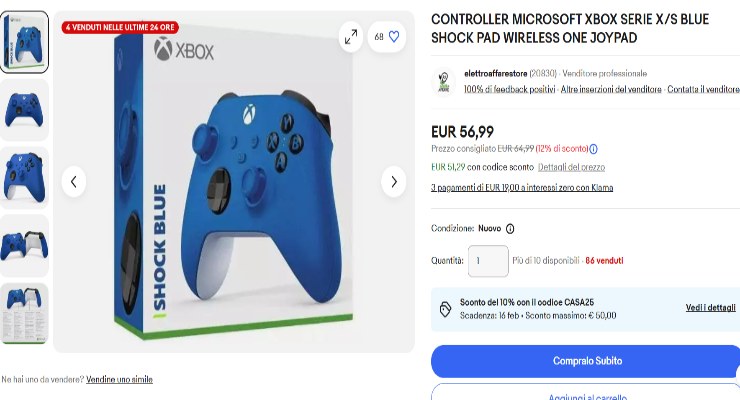Click the quantity input field
740x400 pixels.
coord(488,261)
